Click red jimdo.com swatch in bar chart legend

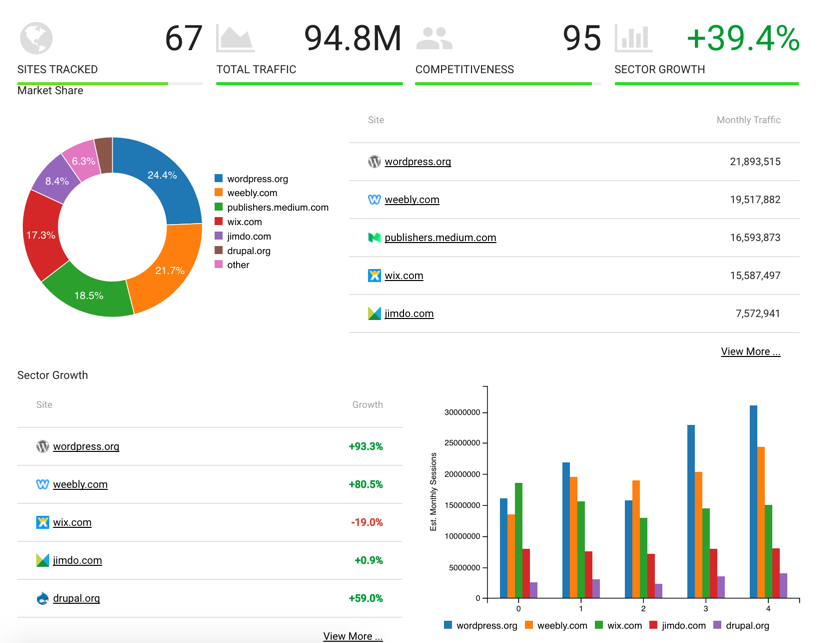pos(653,625)
